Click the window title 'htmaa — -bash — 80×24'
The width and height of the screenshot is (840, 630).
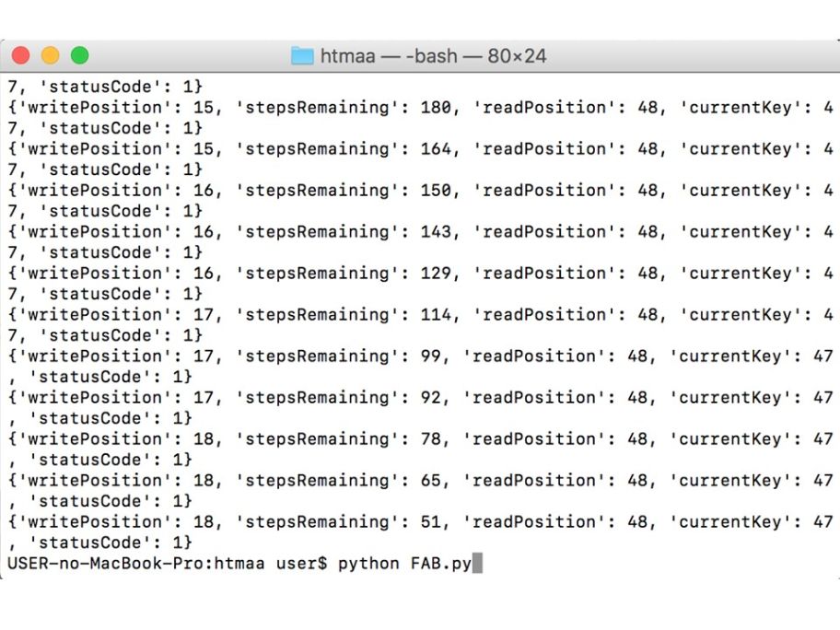pos(434,55)
